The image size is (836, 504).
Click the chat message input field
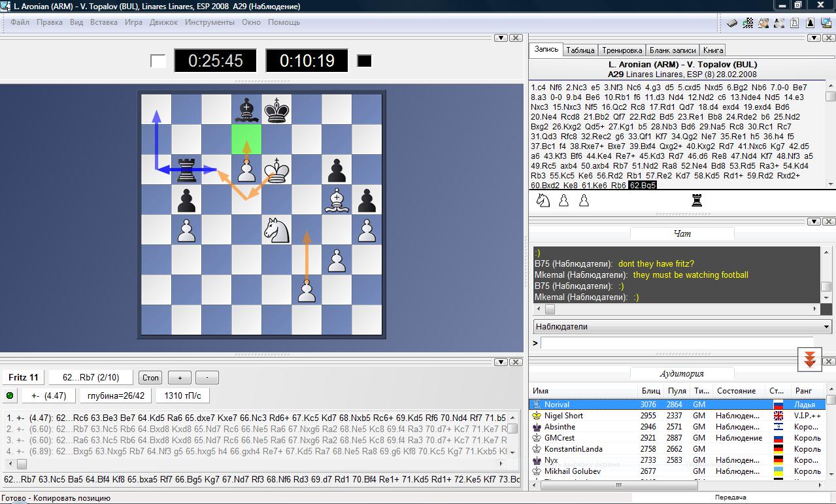(684, 343)
